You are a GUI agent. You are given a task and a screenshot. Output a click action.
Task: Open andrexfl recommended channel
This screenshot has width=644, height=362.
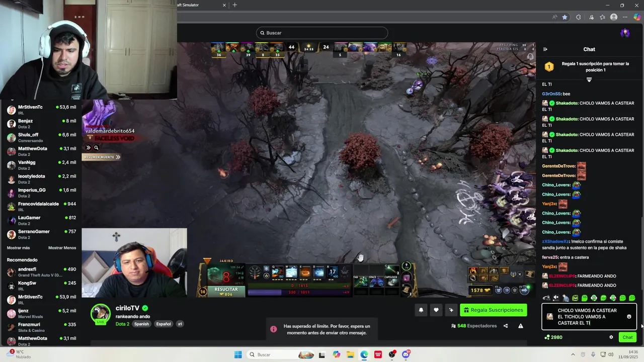[41, 272]
